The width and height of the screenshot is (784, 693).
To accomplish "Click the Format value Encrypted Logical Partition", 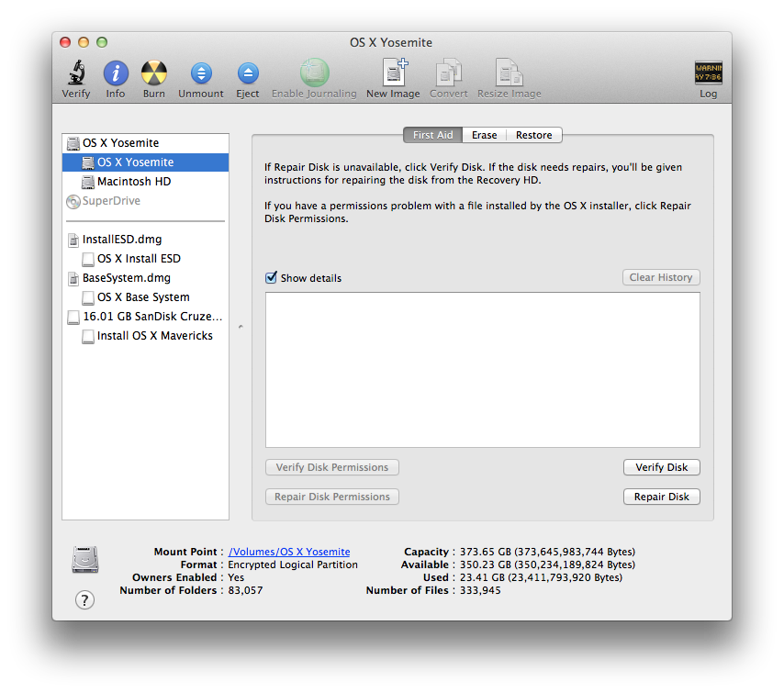I will click(293, 564).
